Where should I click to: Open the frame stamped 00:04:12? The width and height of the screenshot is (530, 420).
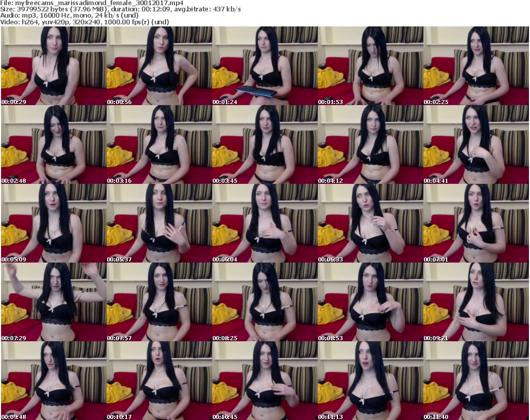[x=371, y=144]
